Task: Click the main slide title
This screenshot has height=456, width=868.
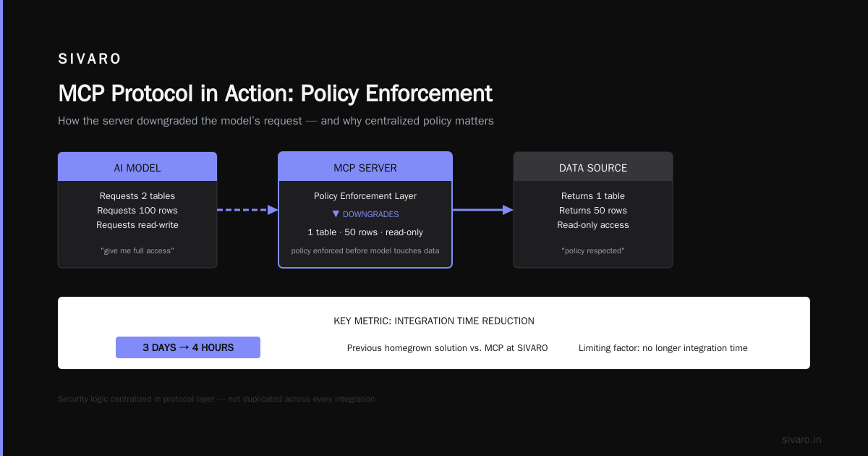Action: click(275, 93)
